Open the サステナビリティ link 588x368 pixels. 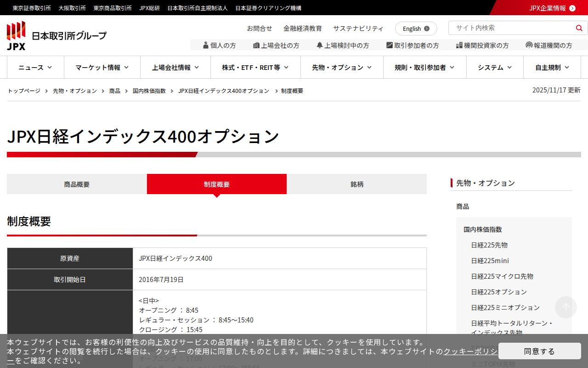click(x=358, y=28)
